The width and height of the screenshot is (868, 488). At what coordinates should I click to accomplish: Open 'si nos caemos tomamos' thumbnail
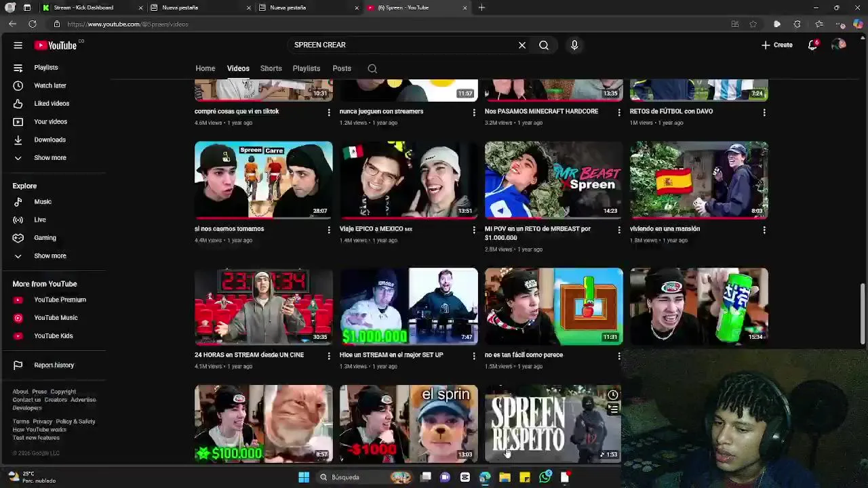pyautogui.click(x=264, y=180)
